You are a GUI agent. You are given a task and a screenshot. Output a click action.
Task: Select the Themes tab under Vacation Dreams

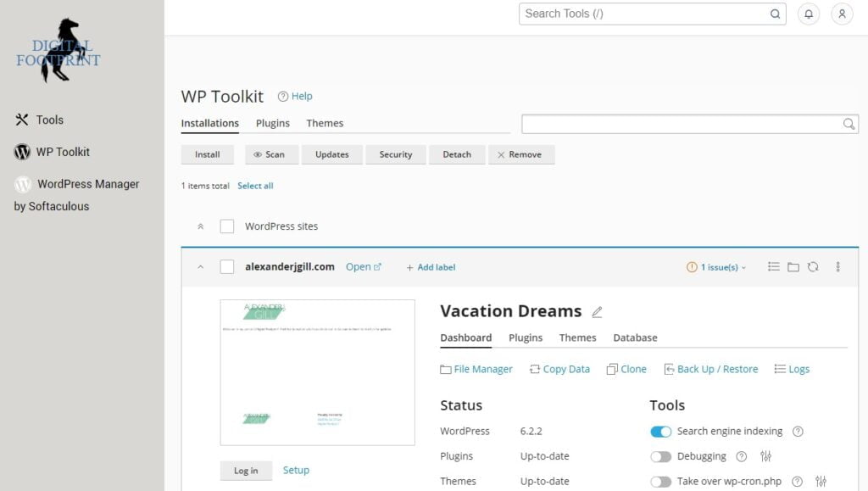tap(577, 338)
